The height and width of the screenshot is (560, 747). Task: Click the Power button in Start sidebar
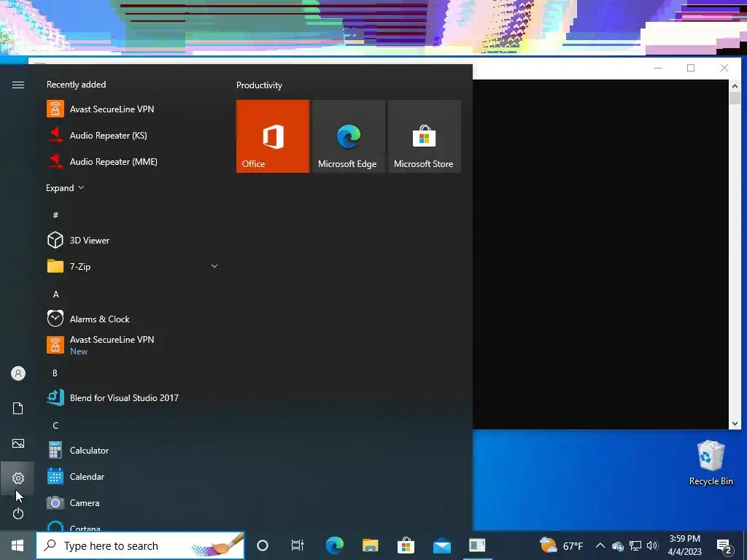click(18, 513)
